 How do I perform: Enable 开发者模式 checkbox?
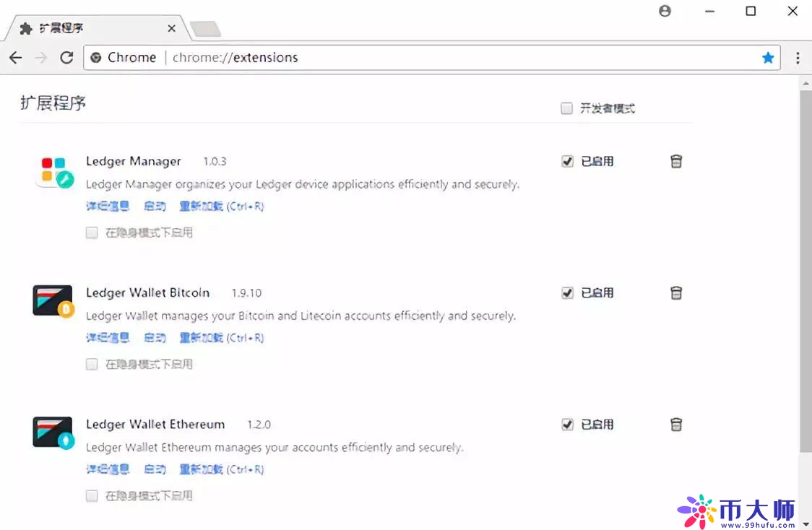click(x=567, y=108)
